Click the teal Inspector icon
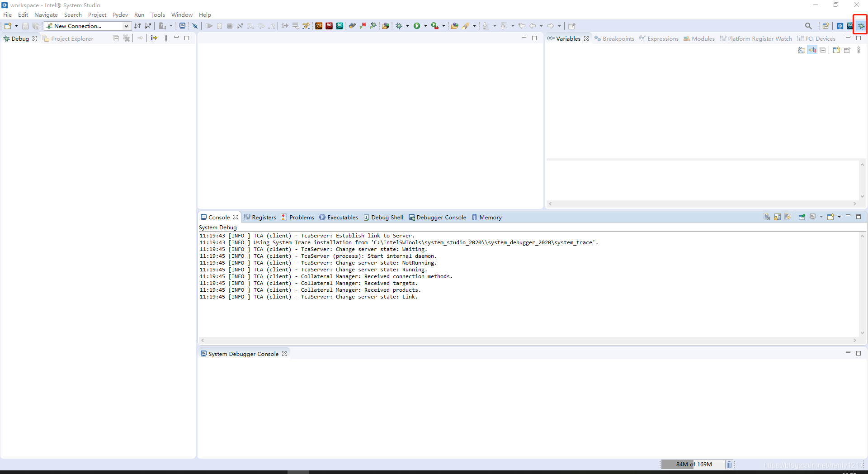This screenshot has height=474, width=868. pos(340,26)
